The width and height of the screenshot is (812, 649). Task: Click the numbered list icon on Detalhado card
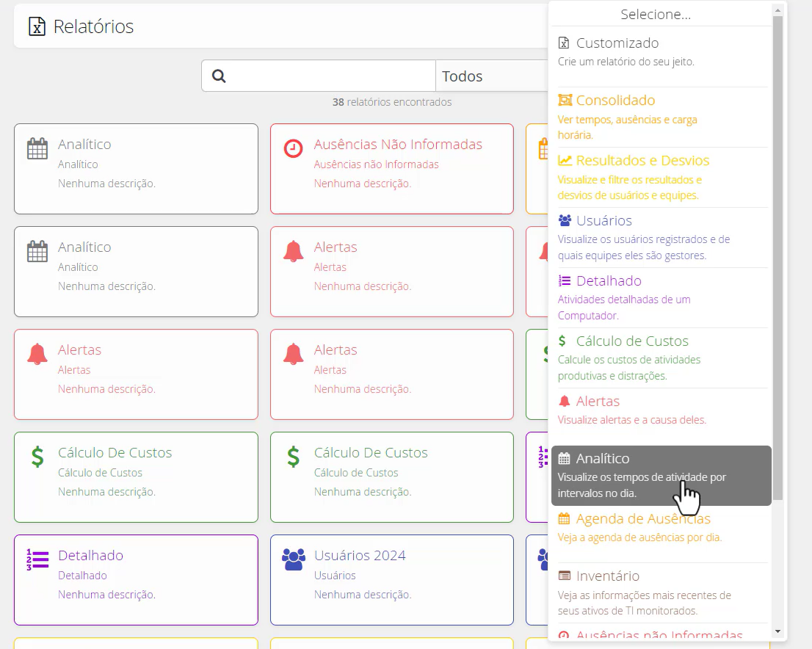coord(37,559)
